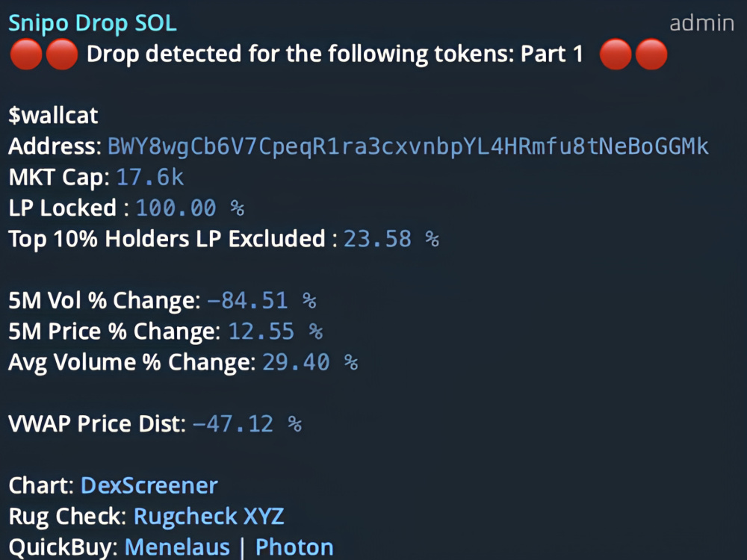Image resolution: width=747 pixels, height=560 pixels.
Task: Click the first red circle emoji at the start
Action: (x=25, y=55)
